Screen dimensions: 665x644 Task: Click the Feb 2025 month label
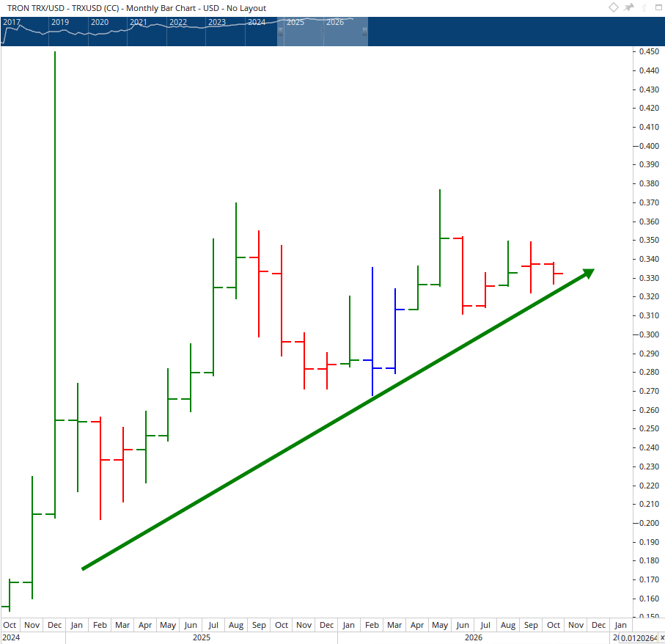[100, 625]
